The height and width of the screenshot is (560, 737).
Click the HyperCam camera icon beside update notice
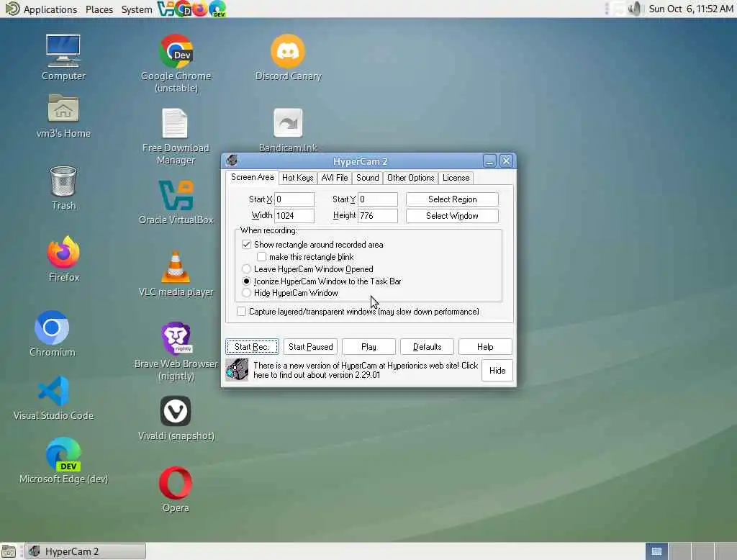[236, 369]
